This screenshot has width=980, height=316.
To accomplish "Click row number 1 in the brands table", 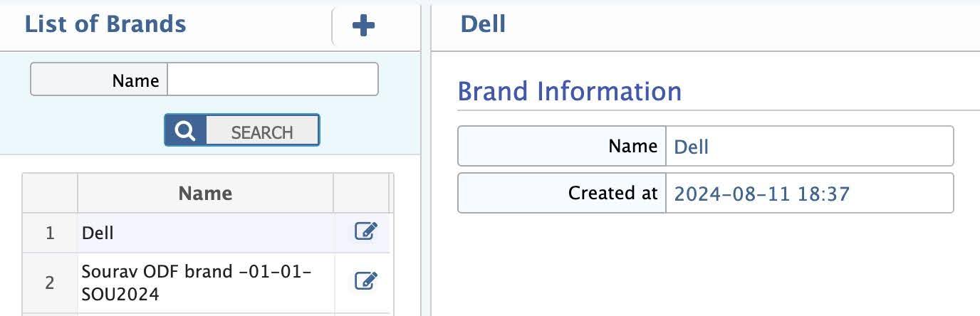I will click(50, 233).
